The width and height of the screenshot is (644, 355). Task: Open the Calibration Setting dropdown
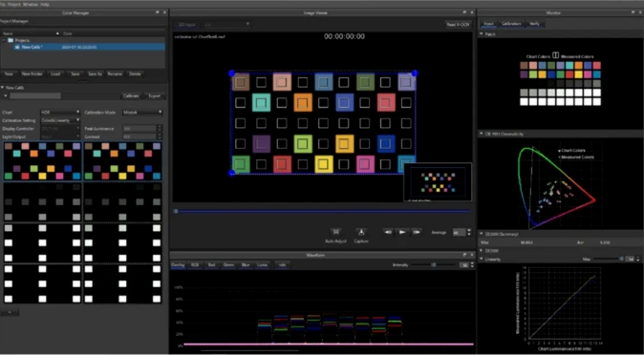coord(60,120)
